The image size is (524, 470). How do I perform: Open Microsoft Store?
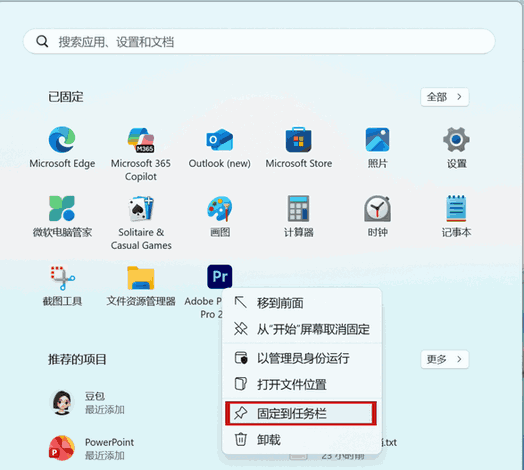click(x=299, y=147)
